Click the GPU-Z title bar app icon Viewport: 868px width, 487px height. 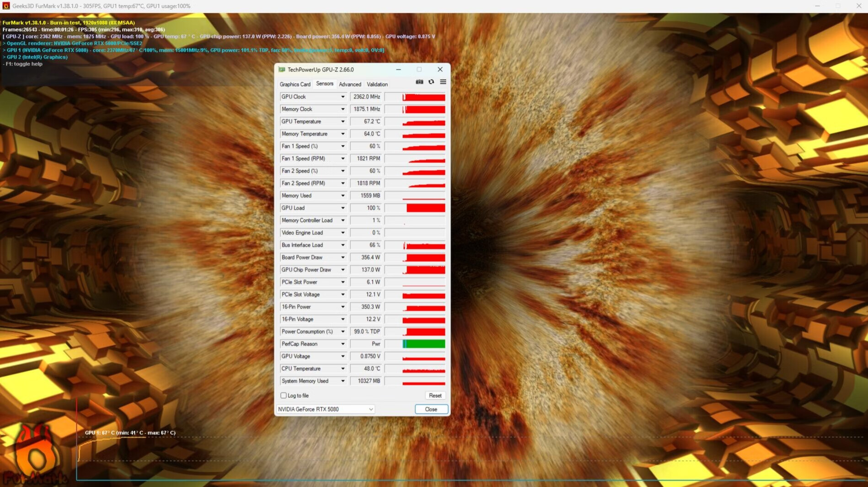[282, 70]
